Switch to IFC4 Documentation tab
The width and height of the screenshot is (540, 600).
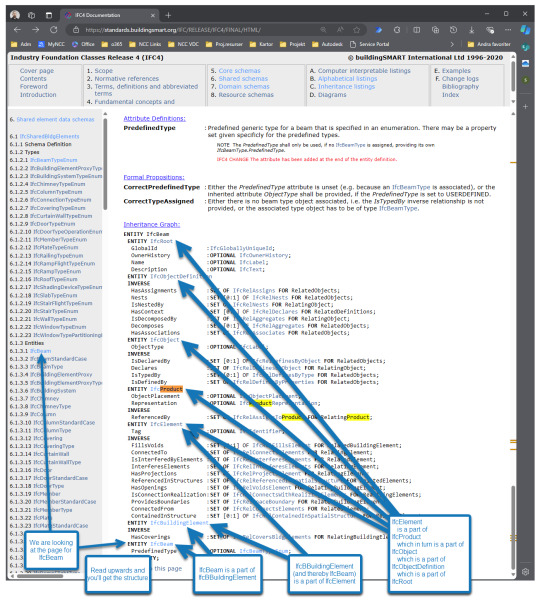tap(110, 15)
